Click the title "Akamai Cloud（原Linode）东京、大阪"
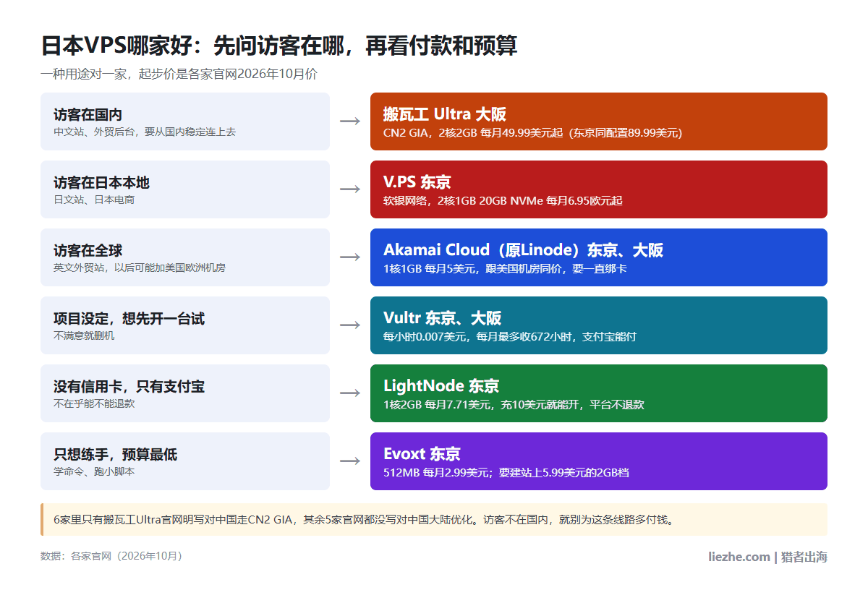The height and width of the screenshot is (590, 868). click(523, 249)
